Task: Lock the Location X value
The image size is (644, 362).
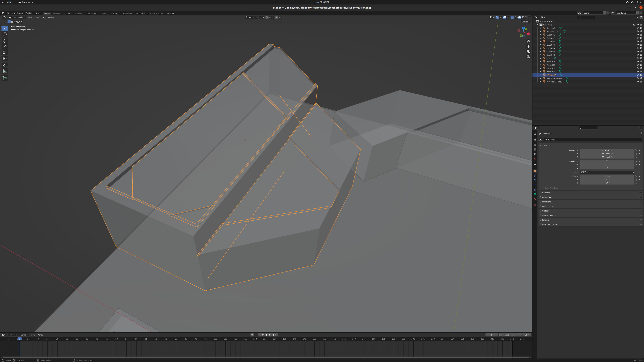Action: click(x=636, y=150)
